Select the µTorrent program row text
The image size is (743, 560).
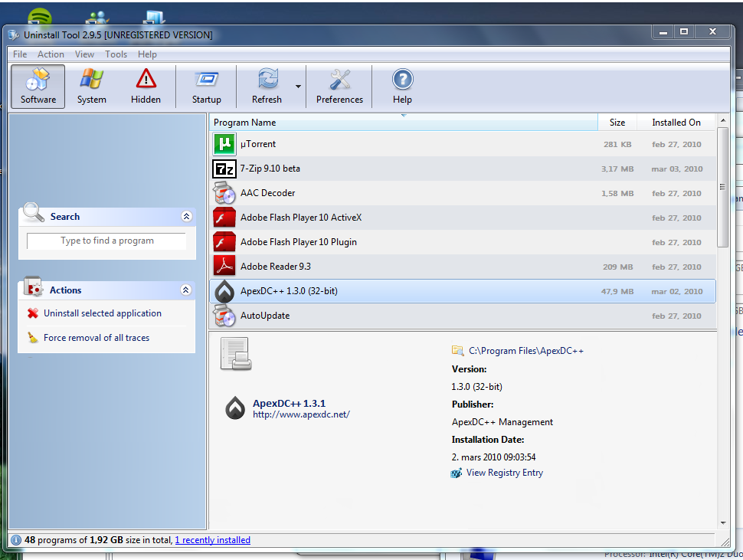[x=258, y=144]
